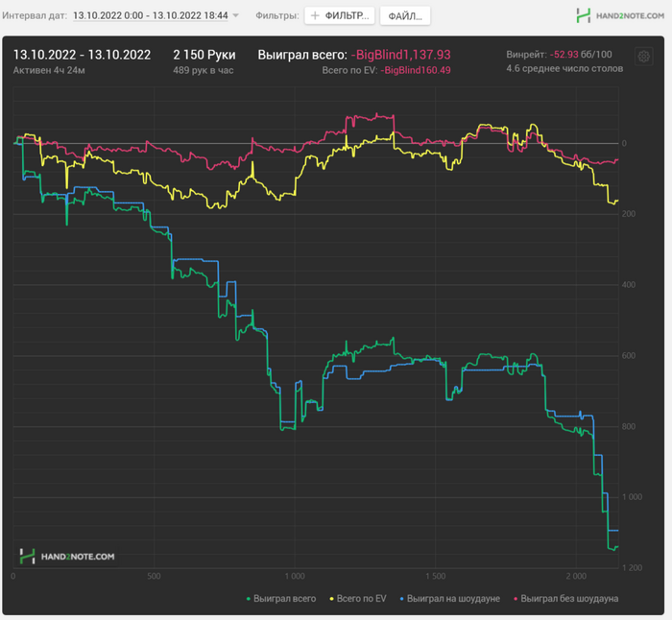This screenshot has height=620, width=672.
Task: Click the -BigBlind160.49 EV value
Action: click(416, 70)
